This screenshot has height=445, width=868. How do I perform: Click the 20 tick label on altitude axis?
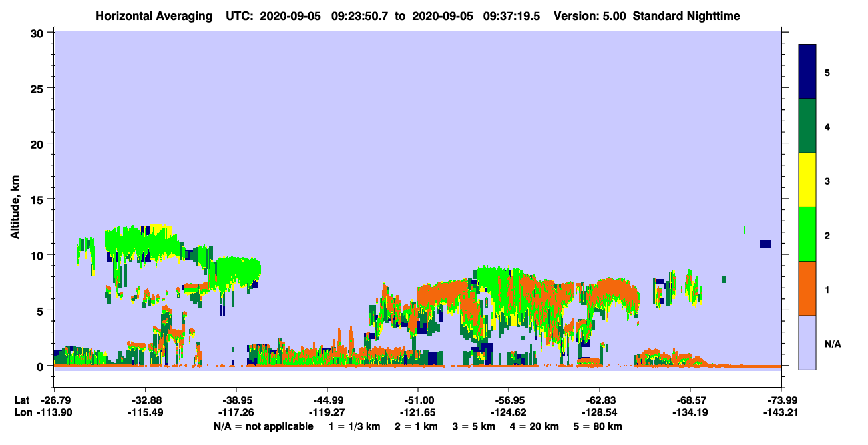point(39,143)
